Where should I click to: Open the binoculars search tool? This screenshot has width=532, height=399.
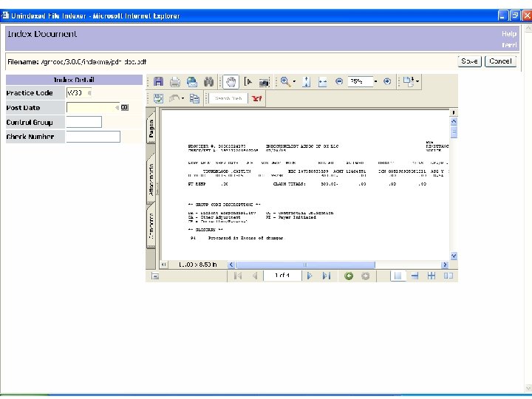[208, 82]
